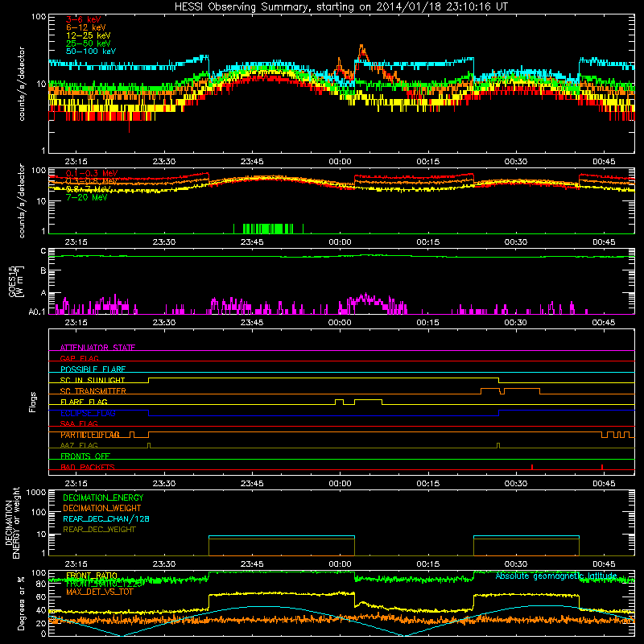Select the REAR_DEC_CHAN/128 legend label
644x644 pixels.
pos(106,518)
